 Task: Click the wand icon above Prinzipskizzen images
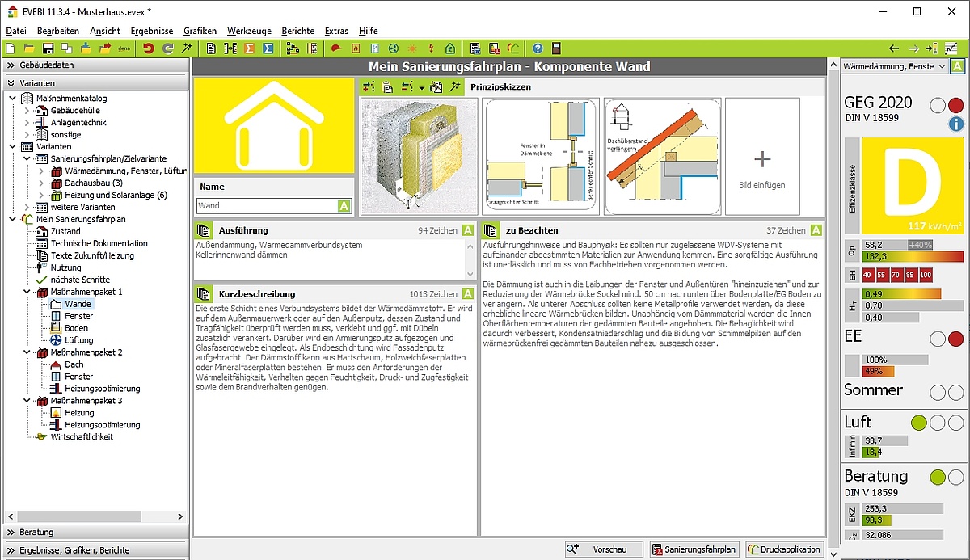[455, 86]
